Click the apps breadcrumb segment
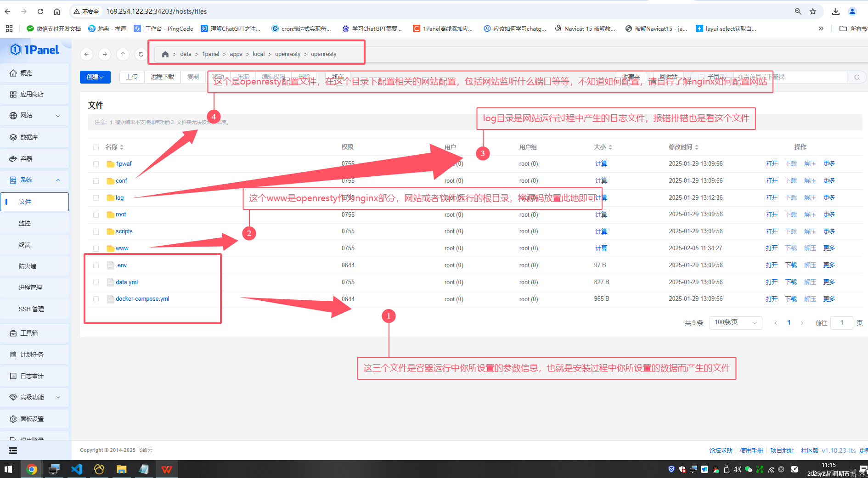This screenshot has height=478, width=868. click(236, 54)
